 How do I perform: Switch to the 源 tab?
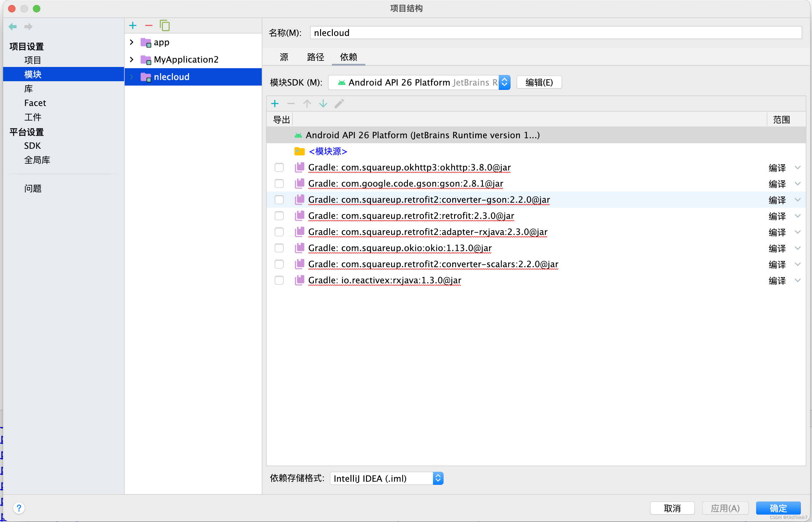[x=284, y=57]
